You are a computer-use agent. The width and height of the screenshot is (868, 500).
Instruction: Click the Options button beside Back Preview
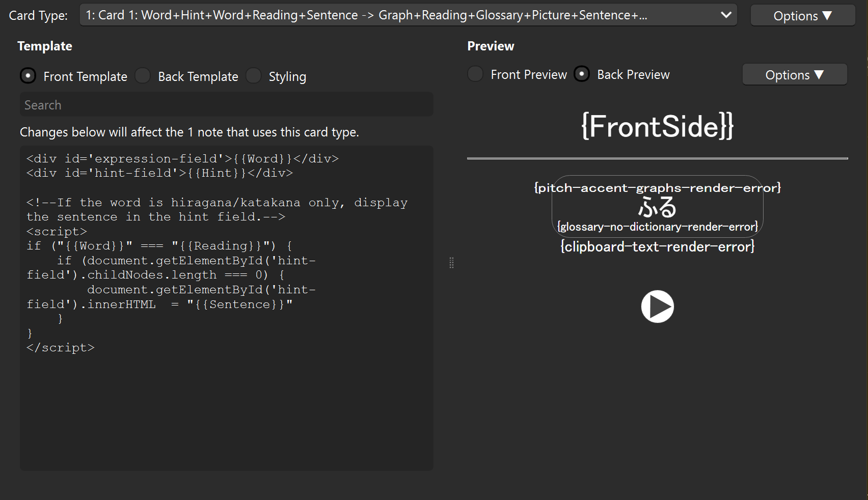click(x=794, y=74)
